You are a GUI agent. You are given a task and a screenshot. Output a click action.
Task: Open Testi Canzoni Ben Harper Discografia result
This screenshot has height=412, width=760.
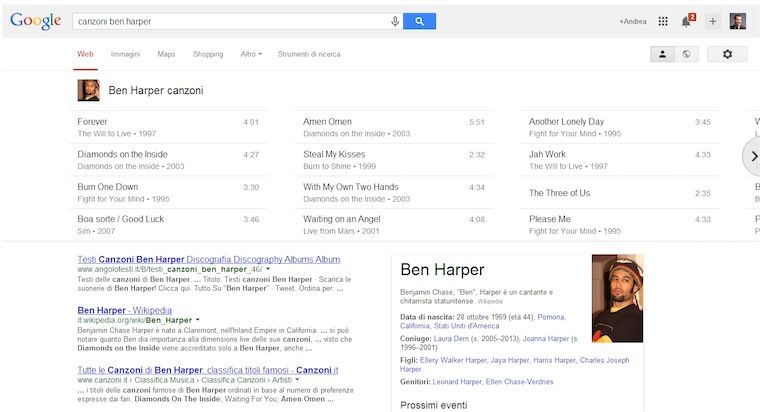pos(208,259)
